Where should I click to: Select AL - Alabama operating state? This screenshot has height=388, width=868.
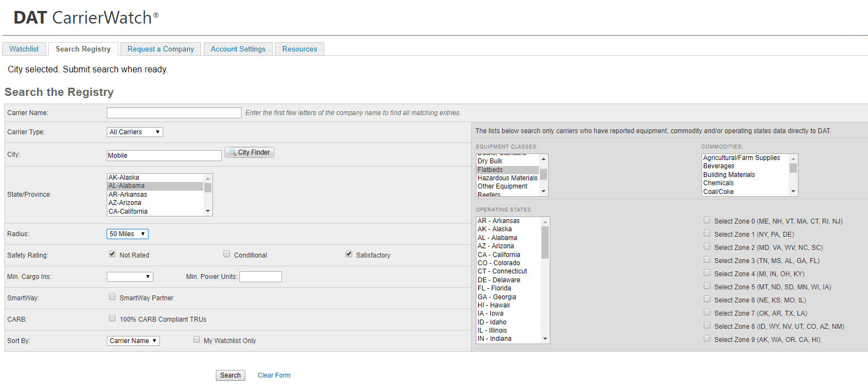coord(509,238)
